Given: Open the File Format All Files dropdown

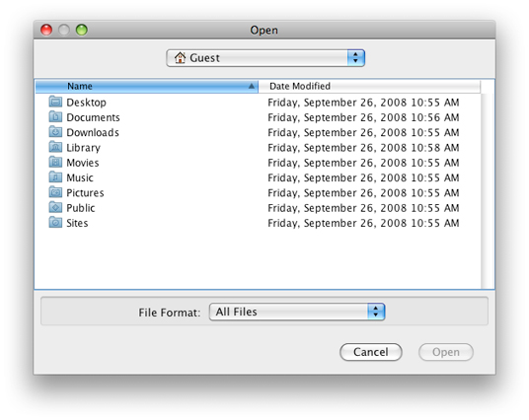Looking at the screenshot, I should 297,312.
